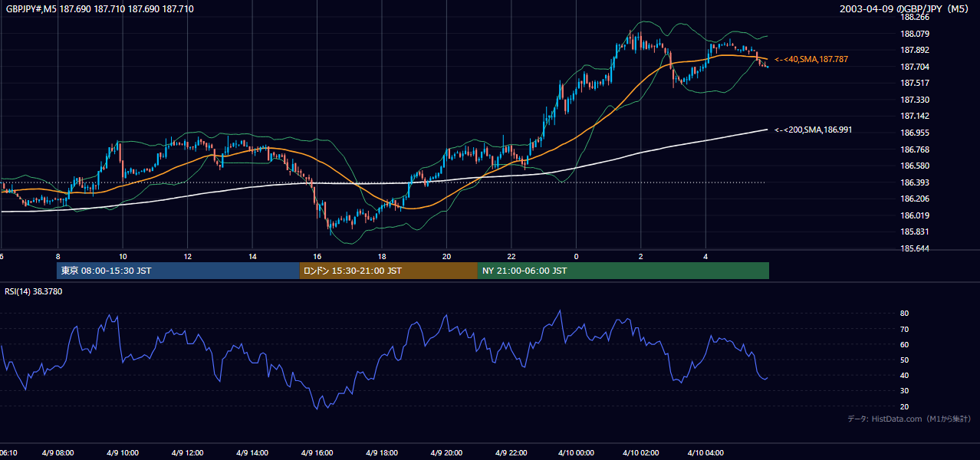Click the 4/9 18:00 date axis label
The image size is (980, 460).
[382, 453]
